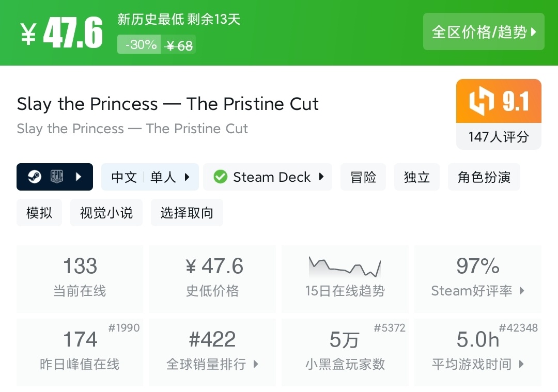Open the 选择取向 tag
Screen dimensions: 558x392
pyautogui.click(x=187, y=213)
